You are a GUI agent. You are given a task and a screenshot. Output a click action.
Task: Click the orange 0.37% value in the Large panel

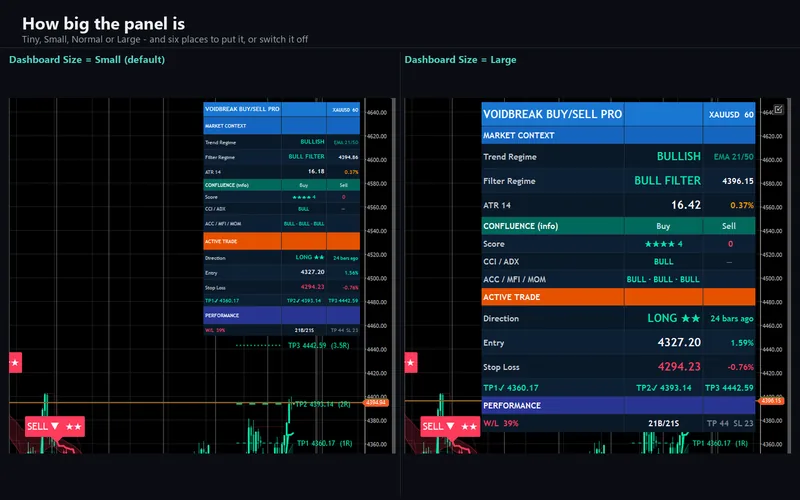[x=742, y=205]
